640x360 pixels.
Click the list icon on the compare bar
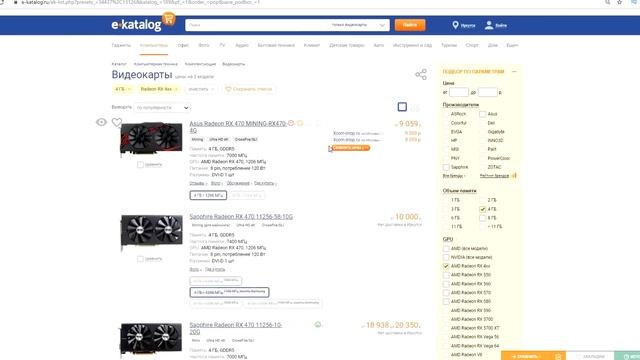pos(558,357)
